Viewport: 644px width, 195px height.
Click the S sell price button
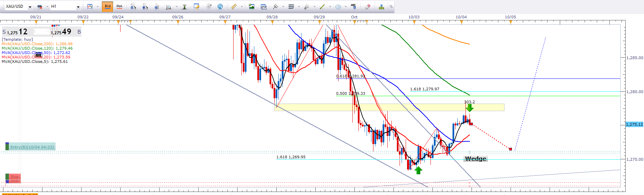click(4, 32)
